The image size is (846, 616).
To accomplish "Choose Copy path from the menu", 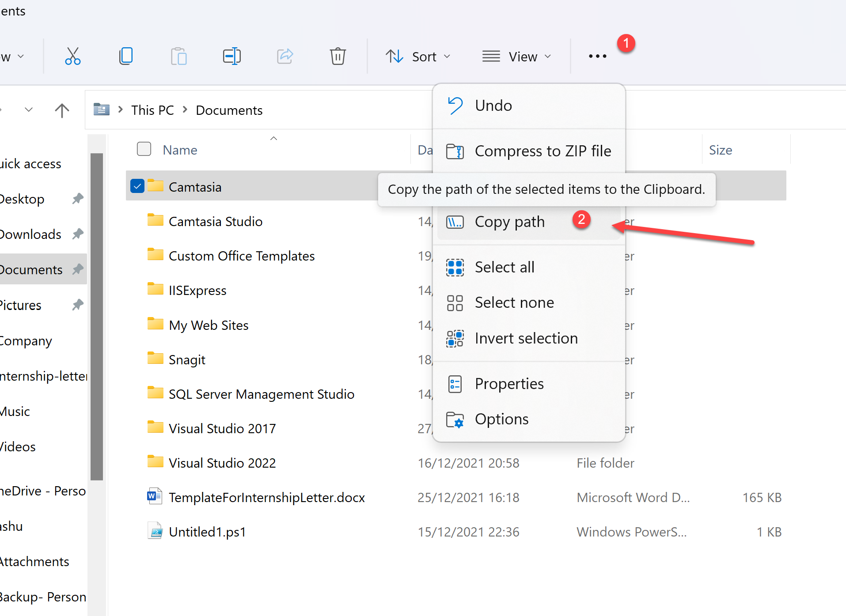I will (509, 221).
